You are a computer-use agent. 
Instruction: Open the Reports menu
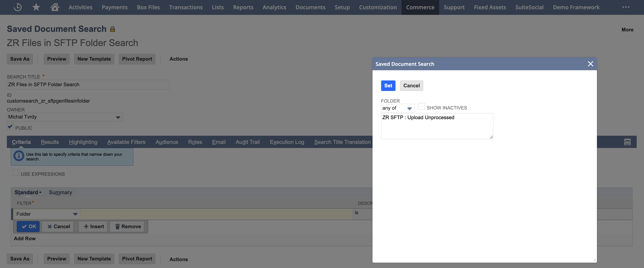coord(243,7)
